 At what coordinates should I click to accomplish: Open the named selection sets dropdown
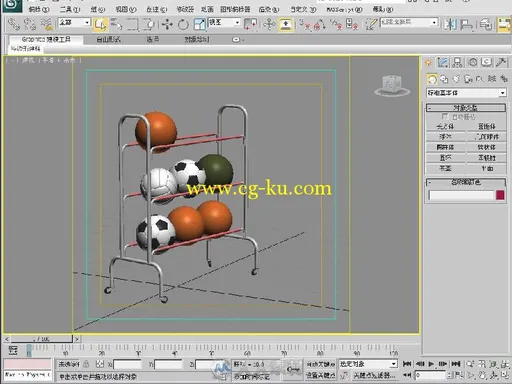[x=409, y=23]
